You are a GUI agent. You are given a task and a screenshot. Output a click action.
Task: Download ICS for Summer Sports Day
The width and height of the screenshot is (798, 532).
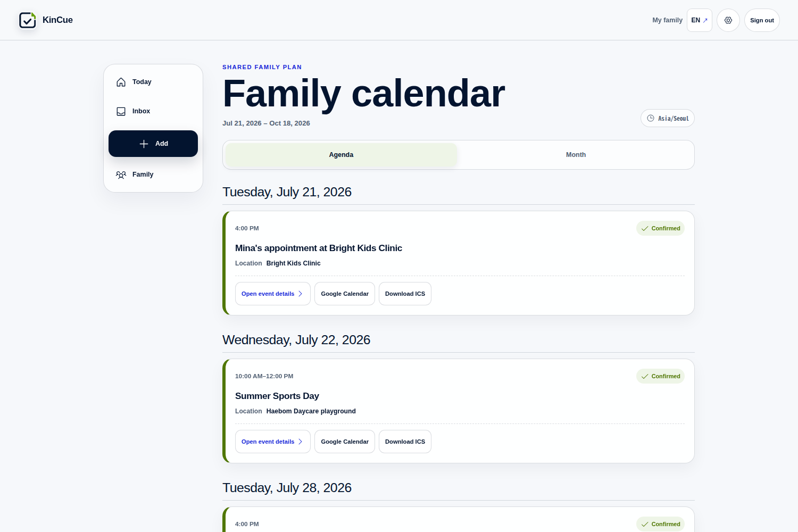point(405,442)
